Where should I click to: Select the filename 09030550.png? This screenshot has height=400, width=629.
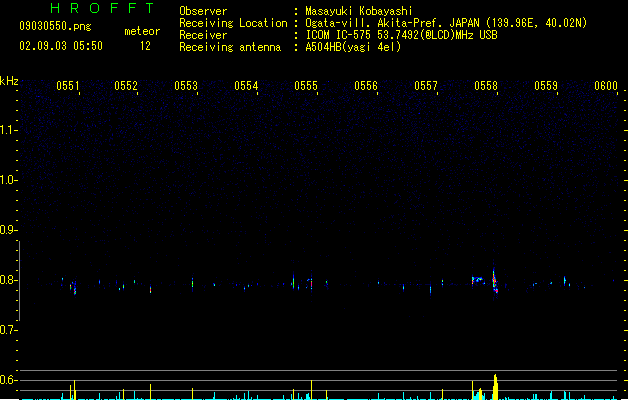pyautogui.click(x=55, y=26)
